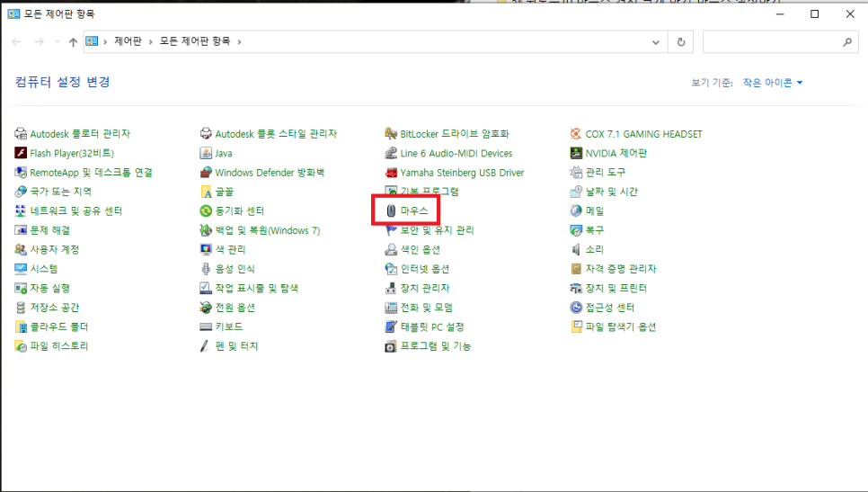Open the Flash Player(32비트) icon

[x=21, y=153]
